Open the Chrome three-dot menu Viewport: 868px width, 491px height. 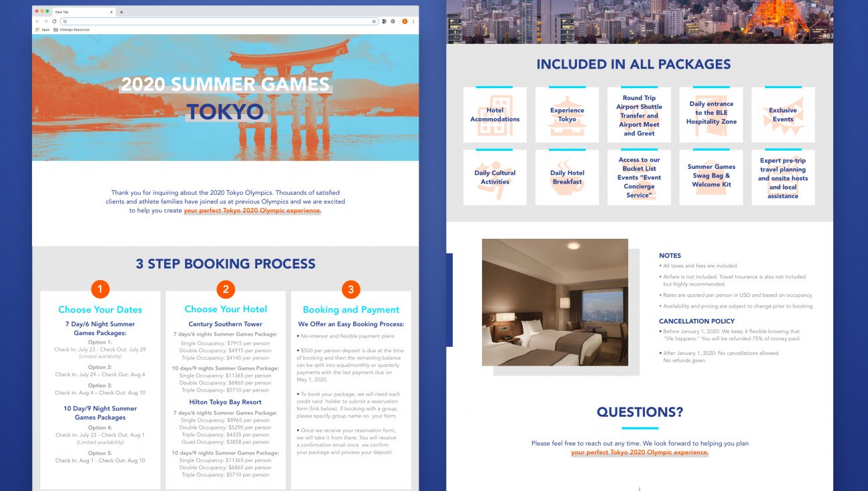413,21
